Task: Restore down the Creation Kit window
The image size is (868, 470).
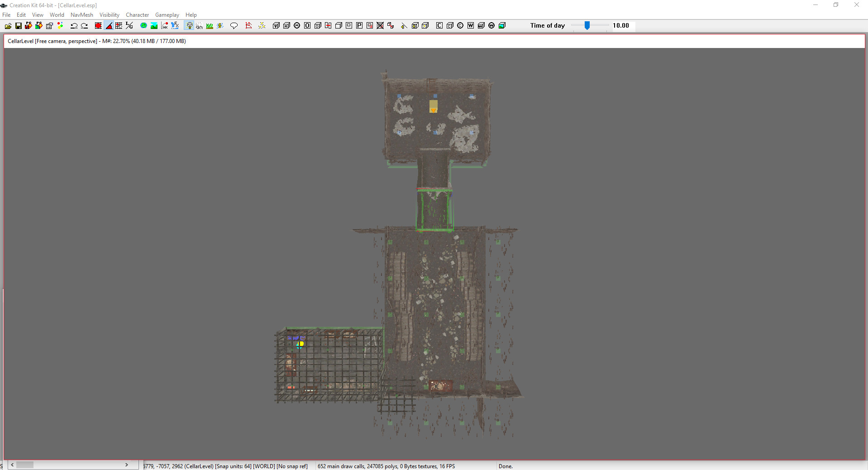Action: 836,5
